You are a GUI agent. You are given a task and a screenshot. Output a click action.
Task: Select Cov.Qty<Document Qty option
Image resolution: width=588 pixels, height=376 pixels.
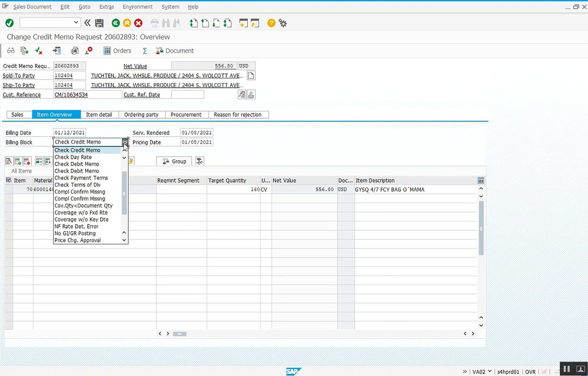(x=84, y=206)
